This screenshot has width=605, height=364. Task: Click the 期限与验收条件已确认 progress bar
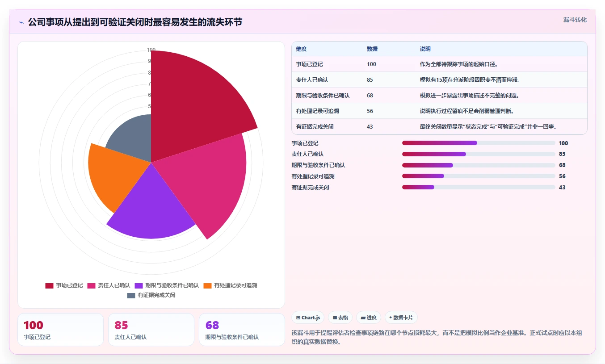point(479,165)
